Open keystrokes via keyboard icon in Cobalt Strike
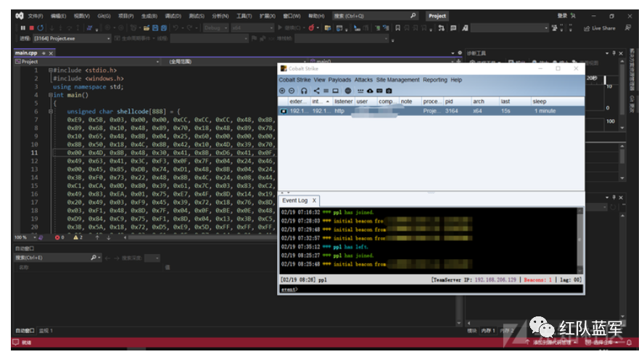This screenshot has height=357, width=644. (379, 91)
